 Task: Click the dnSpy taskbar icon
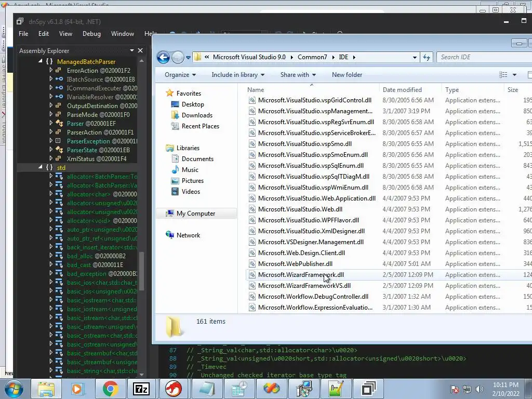click(x=368, y=389)
